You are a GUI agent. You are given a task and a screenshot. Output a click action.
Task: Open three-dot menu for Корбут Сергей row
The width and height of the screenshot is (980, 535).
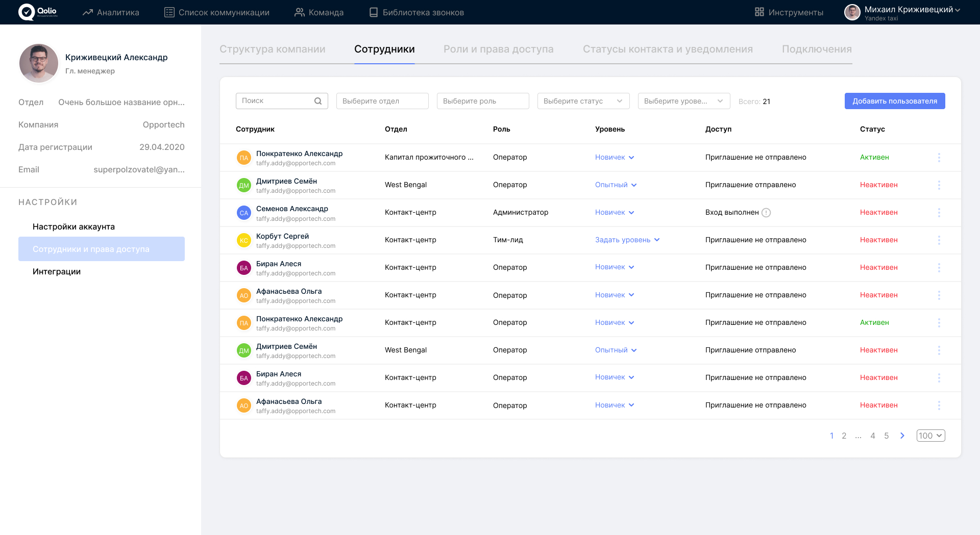click(x=939, y=240)
